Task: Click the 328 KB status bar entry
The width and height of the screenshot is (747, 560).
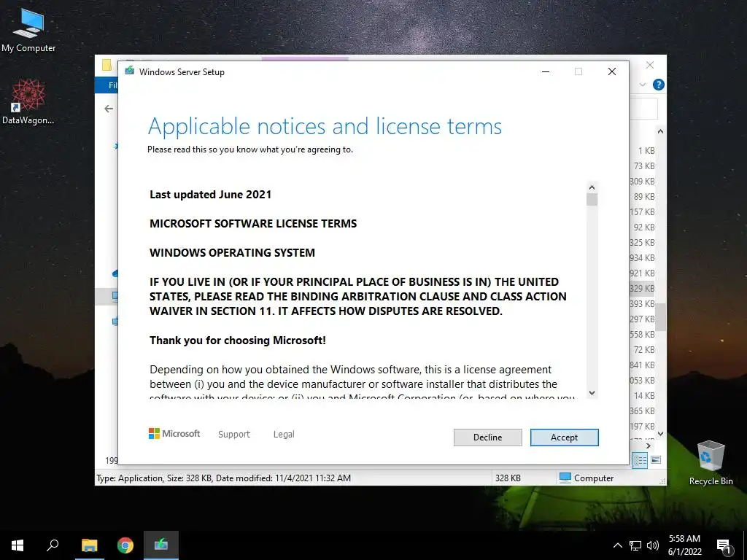Action: pos(508,478)
